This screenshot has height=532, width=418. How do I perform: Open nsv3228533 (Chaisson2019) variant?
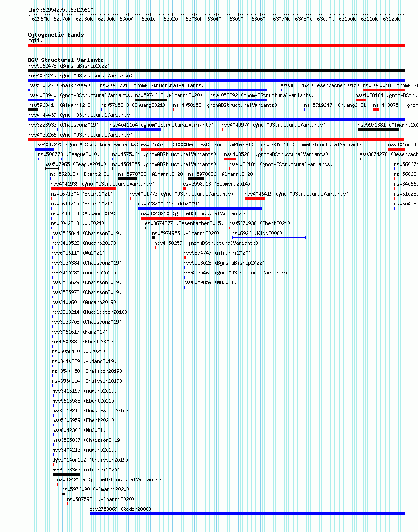pyautogui.click(x=63, y=125)
